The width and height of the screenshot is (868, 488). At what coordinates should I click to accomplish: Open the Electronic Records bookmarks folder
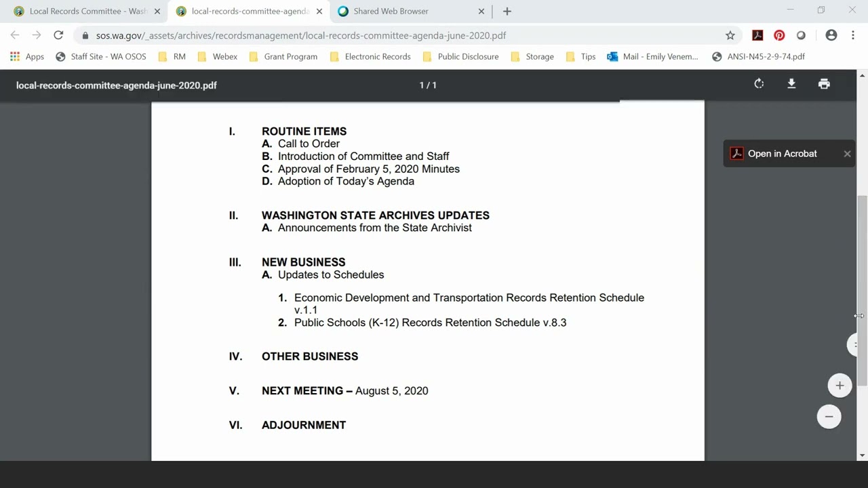(370, 57)
